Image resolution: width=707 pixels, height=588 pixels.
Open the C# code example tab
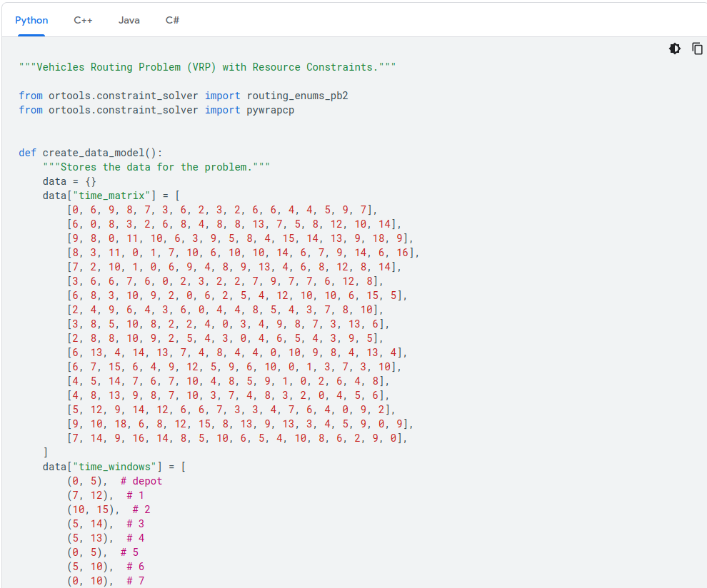[172, 20]
